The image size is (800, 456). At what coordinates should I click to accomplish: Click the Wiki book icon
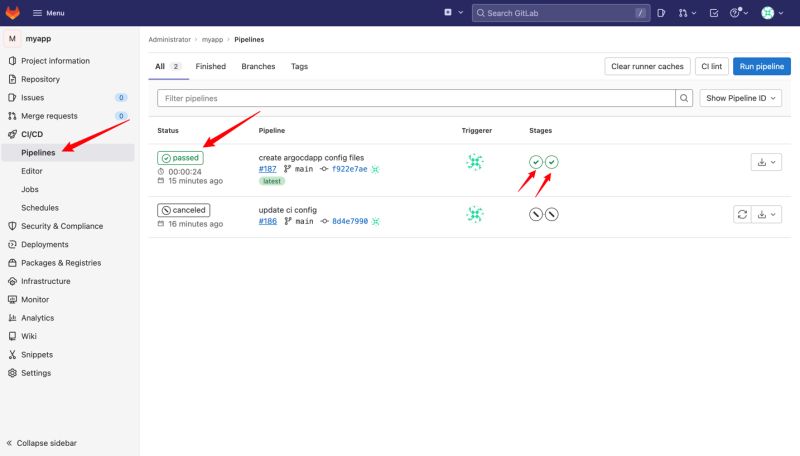click(12, 336)
